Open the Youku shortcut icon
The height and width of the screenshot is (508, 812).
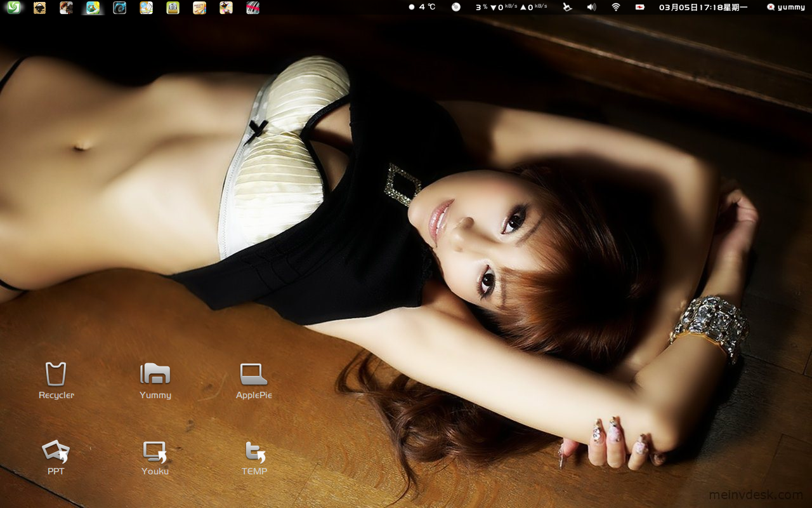click(155, 452)
